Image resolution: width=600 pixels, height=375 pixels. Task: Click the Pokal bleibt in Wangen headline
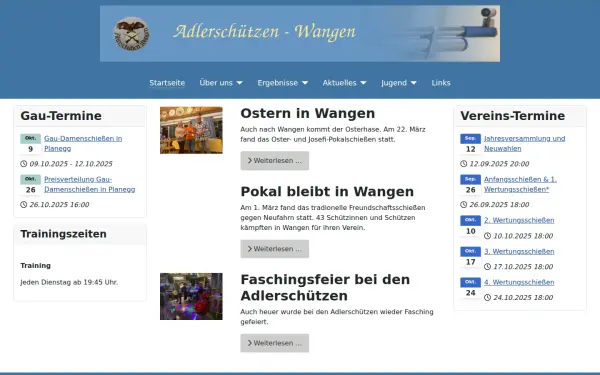(x=327, y=192)
